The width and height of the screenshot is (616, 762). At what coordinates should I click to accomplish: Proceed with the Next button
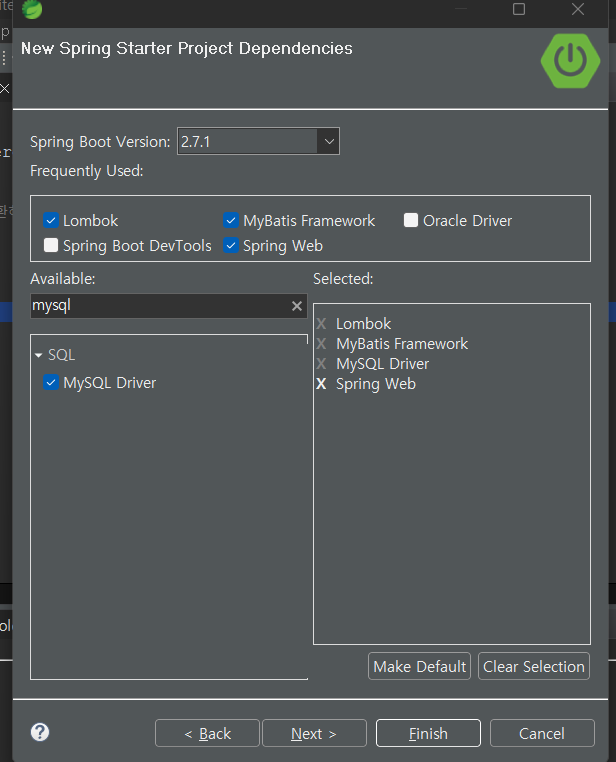pyautogui.click(x=314, y=733)
